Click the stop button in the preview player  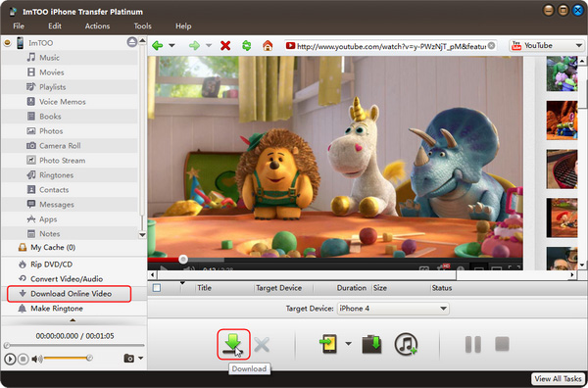pyautogui.click(x=24, y=359)
